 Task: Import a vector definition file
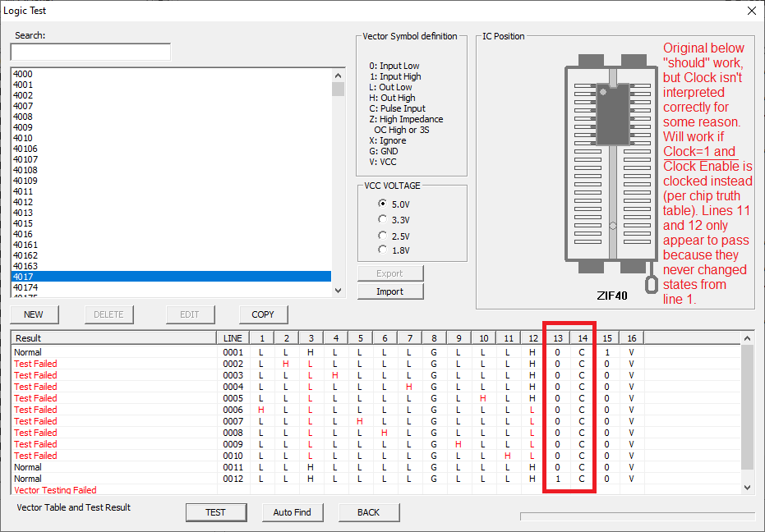pos(389,291)
